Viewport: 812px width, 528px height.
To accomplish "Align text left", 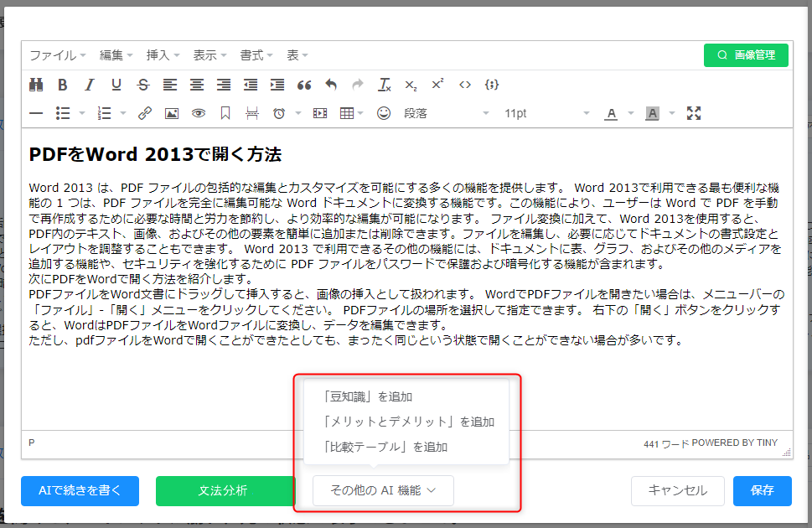I will [x=170, y=85].
